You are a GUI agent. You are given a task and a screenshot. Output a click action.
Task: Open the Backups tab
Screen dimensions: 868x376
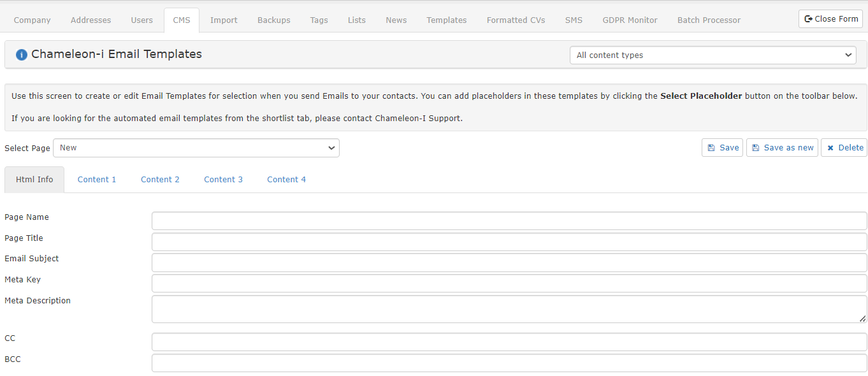pos(274,20)
